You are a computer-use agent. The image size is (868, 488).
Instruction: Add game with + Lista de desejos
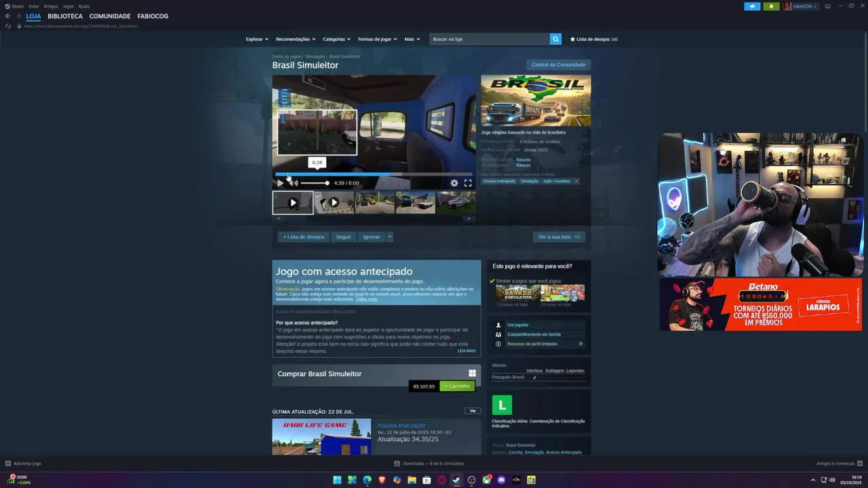(304, 237)
